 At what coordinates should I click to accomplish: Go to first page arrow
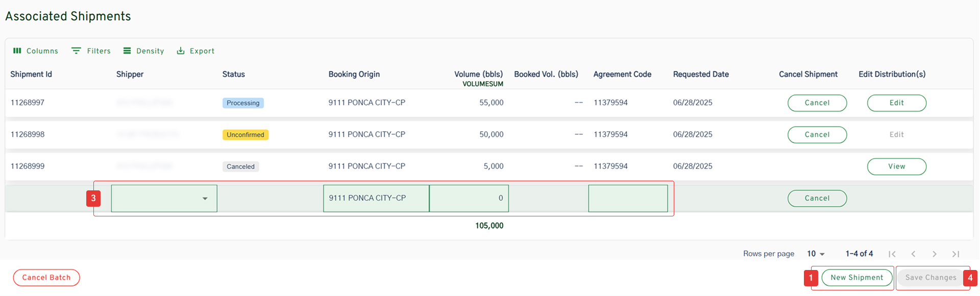click(x=892, y=254)
